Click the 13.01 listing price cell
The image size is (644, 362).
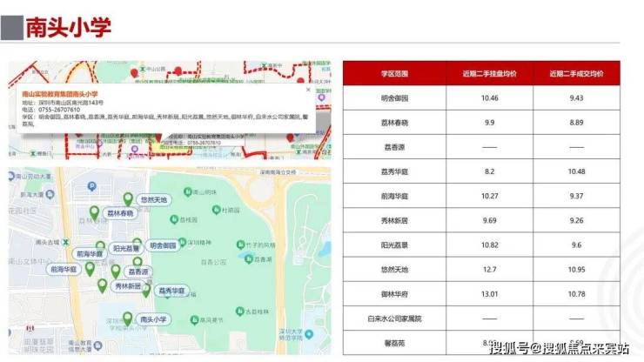click(490, 294)
